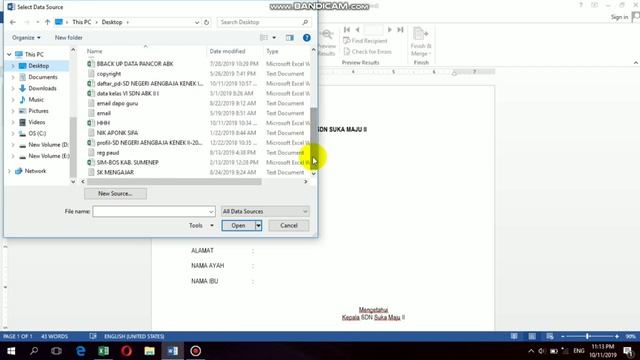Open volume control in system tray
Image resolution: width=640 pixels, height=360 pixels.
(x=542, y=351)
